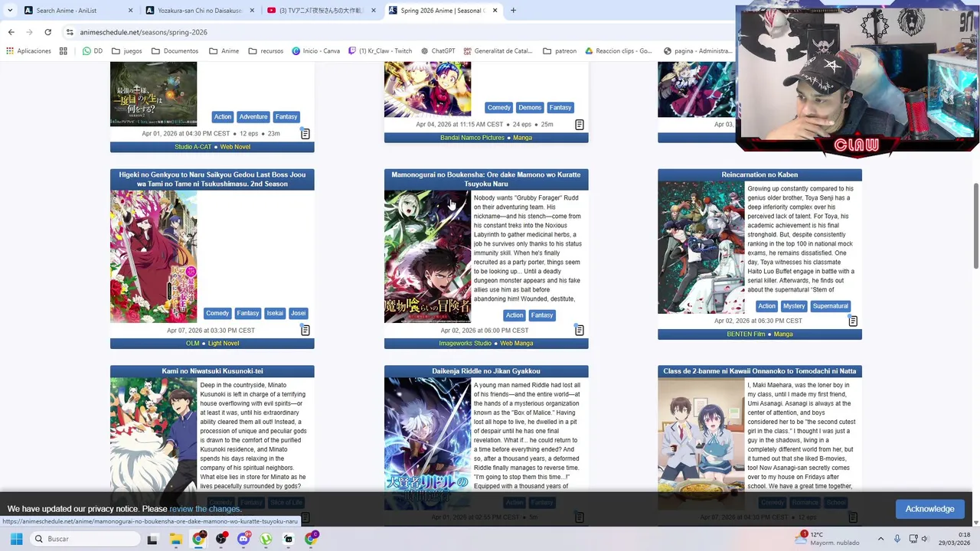Select the Demons genre tag

click(x=530, y=108)
